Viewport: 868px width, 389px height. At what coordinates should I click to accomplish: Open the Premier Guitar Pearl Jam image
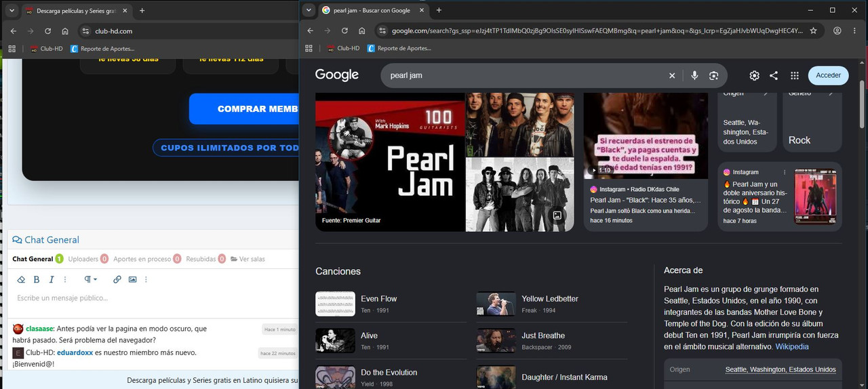(x=390, y=162)
